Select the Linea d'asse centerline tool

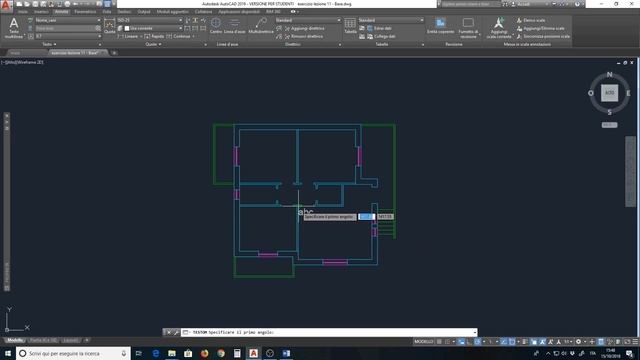pos(235,26)
